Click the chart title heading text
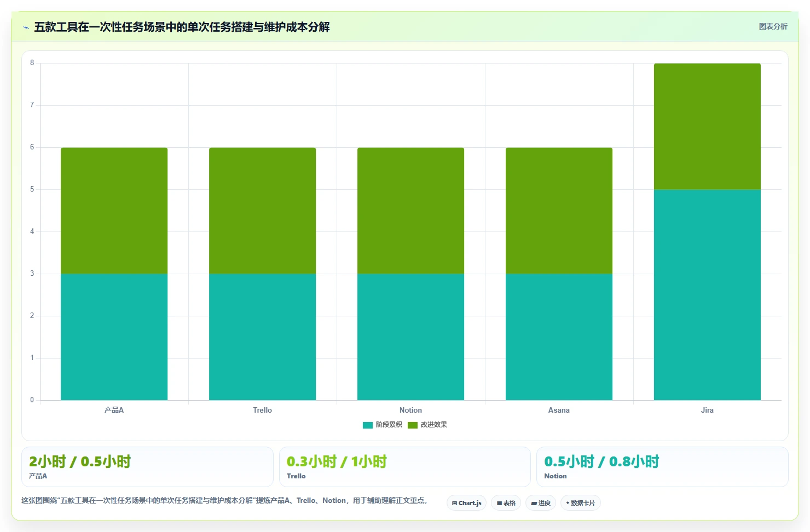Image resolution: width=810 pixels, height=532 pixels. 182,27
